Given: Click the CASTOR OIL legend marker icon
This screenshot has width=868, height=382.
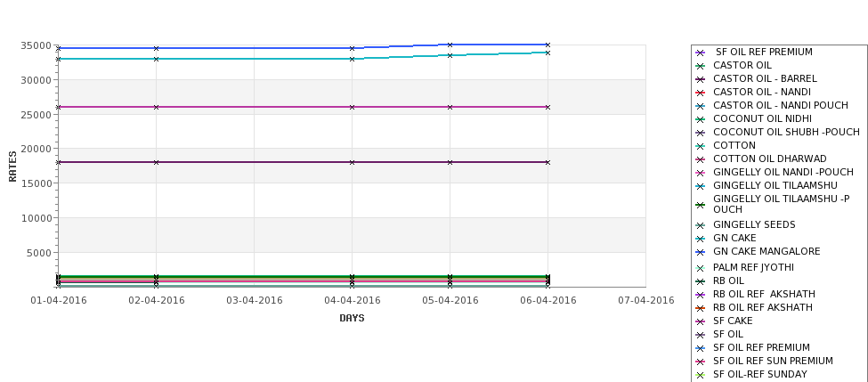Looking at the screenshot, I should coord(700,67).
